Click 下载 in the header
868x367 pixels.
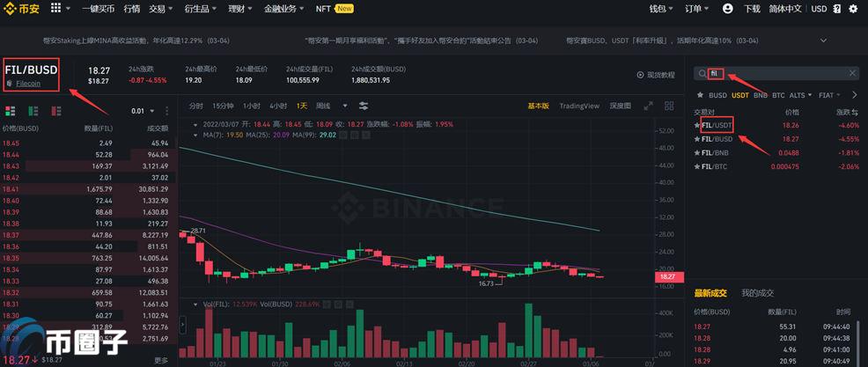[x=752, y=9]
